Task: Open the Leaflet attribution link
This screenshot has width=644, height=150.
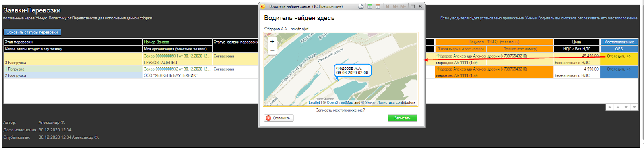Action: pyautogui.click(x=314, y=102)
